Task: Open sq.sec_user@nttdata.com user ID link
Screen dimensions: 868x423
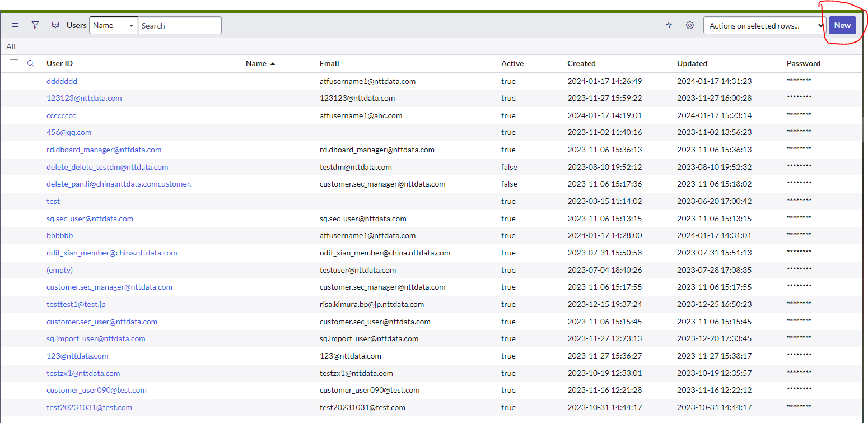Action: (90, 219)
